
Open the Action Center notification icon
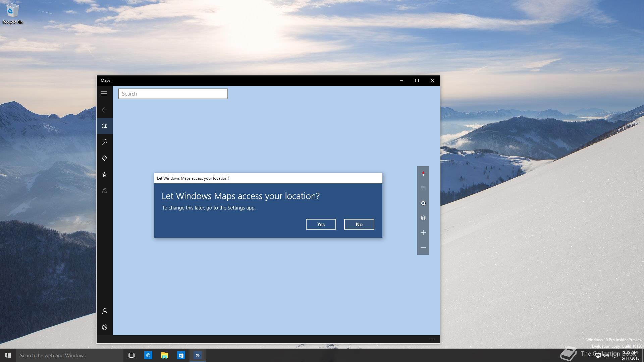pos(614,356)
